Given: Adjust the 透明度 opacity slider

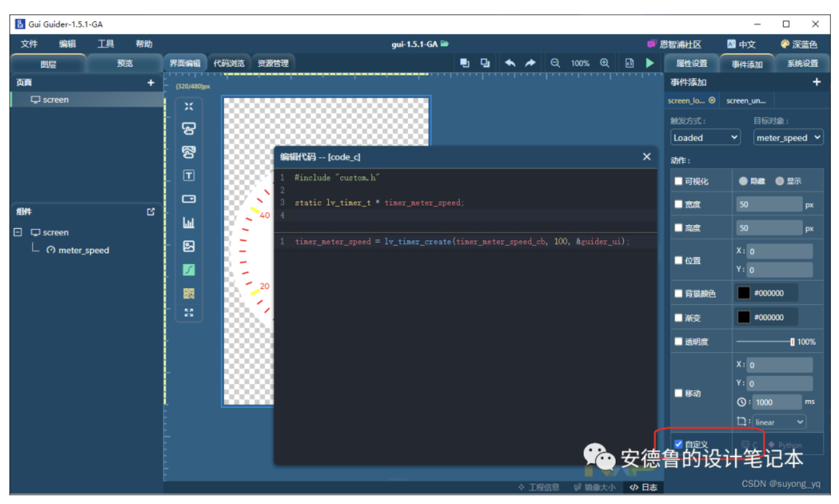Looking at the screenshot, I should [x=765, y=341].
